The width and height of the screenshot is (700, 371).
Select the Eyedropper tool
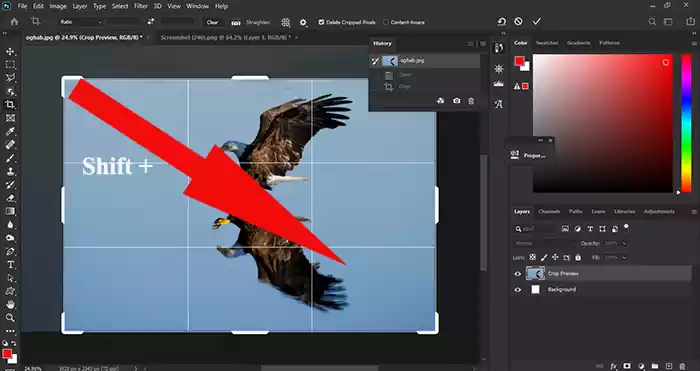pos(10,131)
